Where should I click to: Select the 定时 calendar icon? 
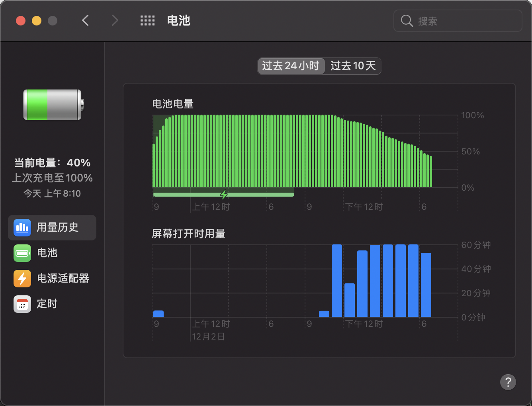tap(22, 304)
